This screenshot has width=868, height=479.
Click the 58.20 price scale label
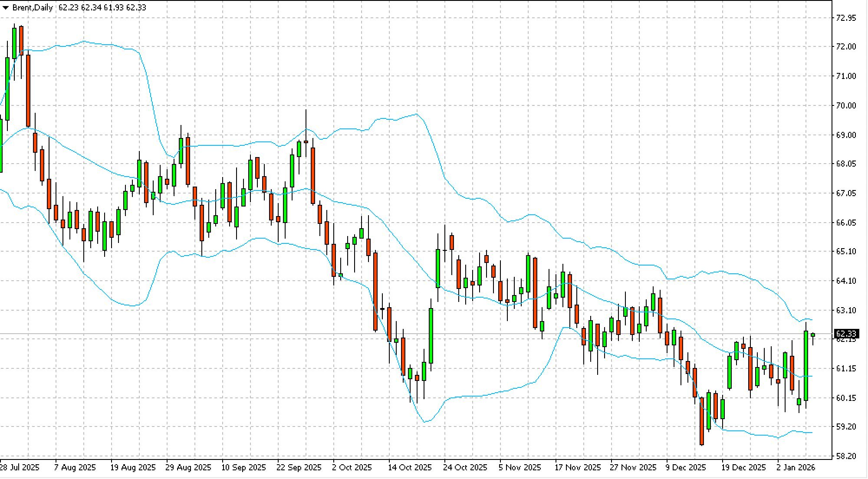[x=846, y=456]
